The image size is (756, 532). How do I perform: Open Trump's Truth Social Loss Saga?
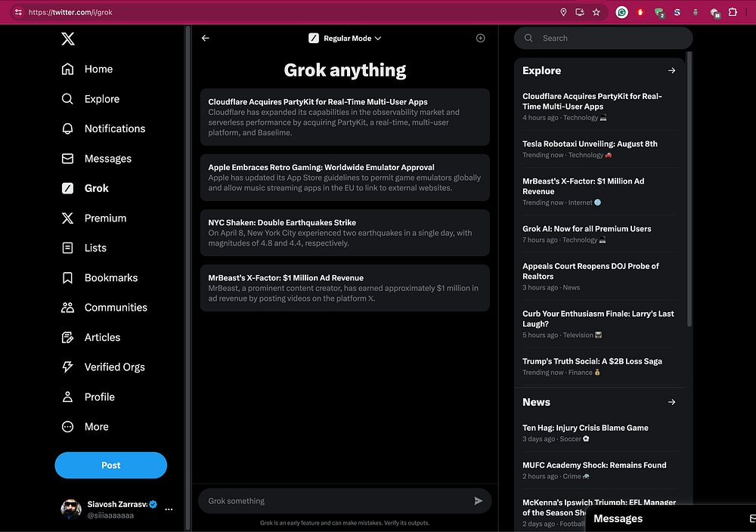click(600, 367)
